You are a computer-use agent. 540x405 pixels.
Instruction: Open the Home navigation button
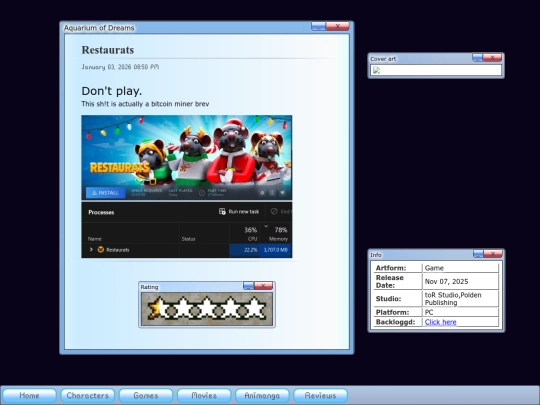[x=29, y=395]
